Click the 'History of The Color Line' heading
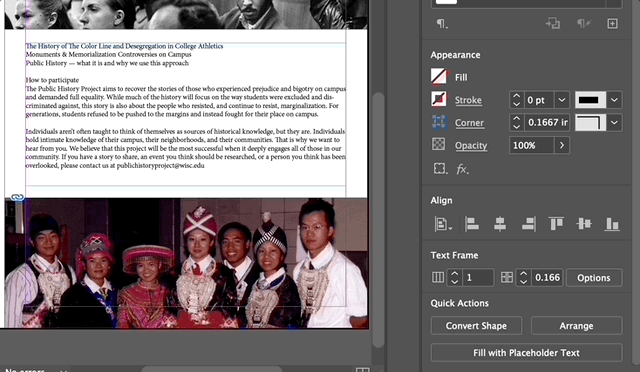 point(124,46)
